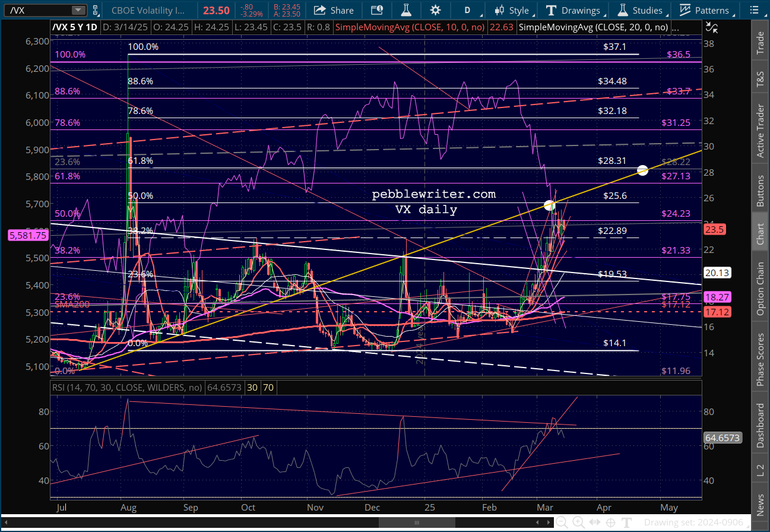Click the T icon beside Drawings

click(x=551, y=10)
